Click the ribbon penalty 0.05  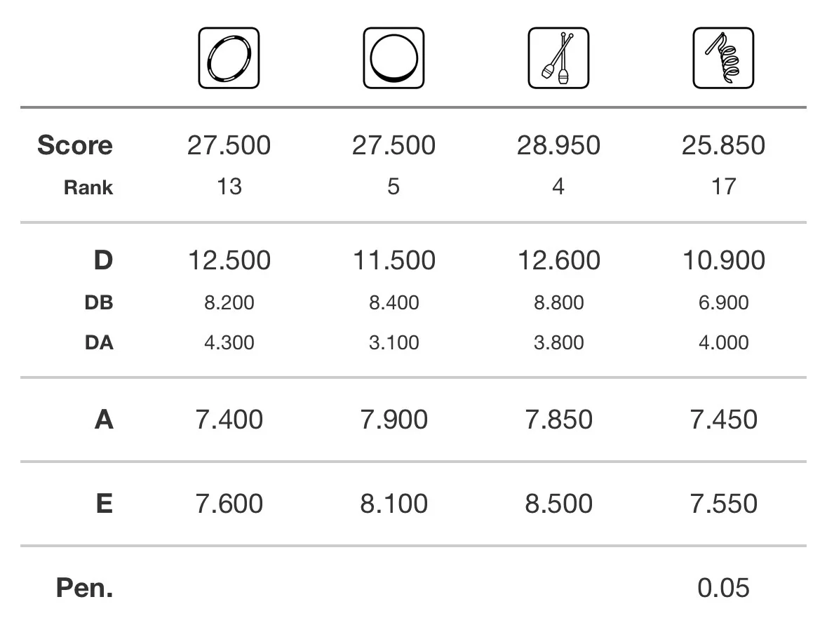tap(723, 588)
